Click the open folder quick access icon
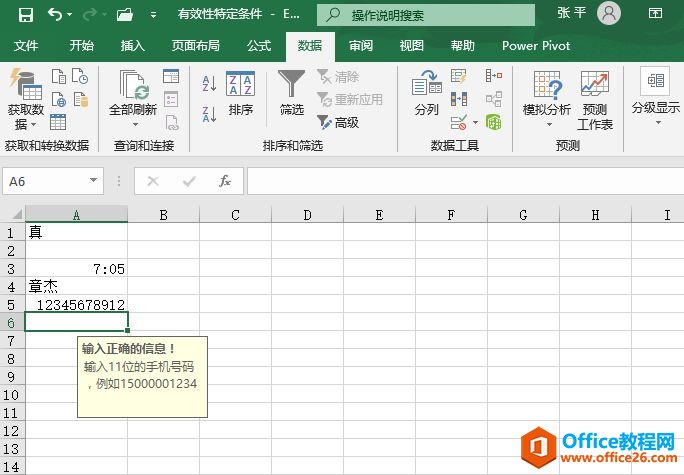Image resolution: width=684 pixels, height=475 pixels. tap(125, 15)
